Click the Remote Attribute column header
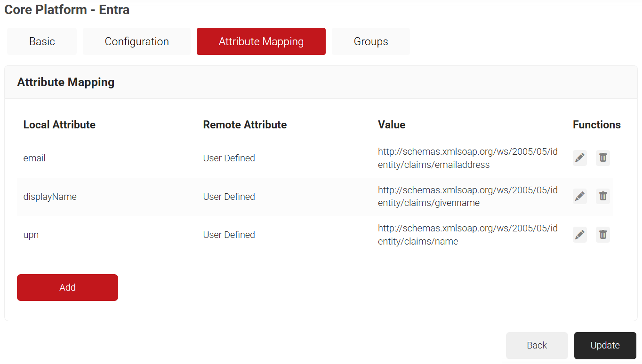This screenshot has width=642, height=364. coord(245,125)
